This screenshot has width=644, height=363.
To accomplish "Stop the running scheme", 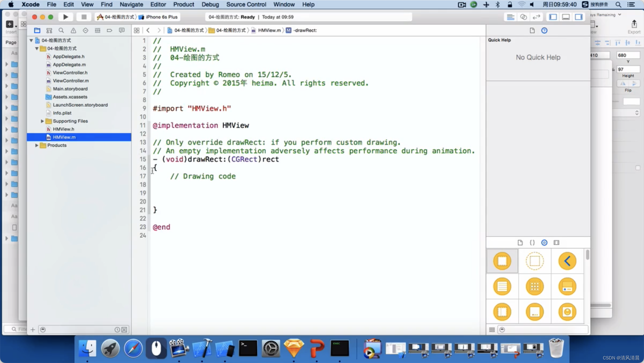I will click(84, 17).
